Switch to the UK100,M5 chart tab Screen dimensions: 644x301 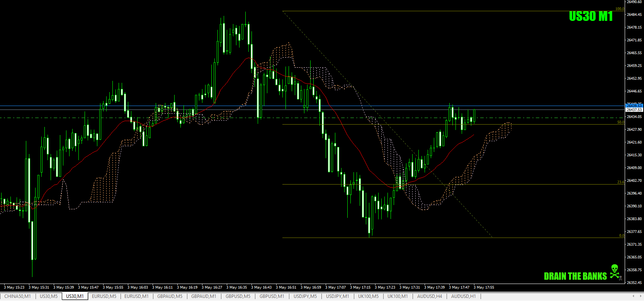368,296
